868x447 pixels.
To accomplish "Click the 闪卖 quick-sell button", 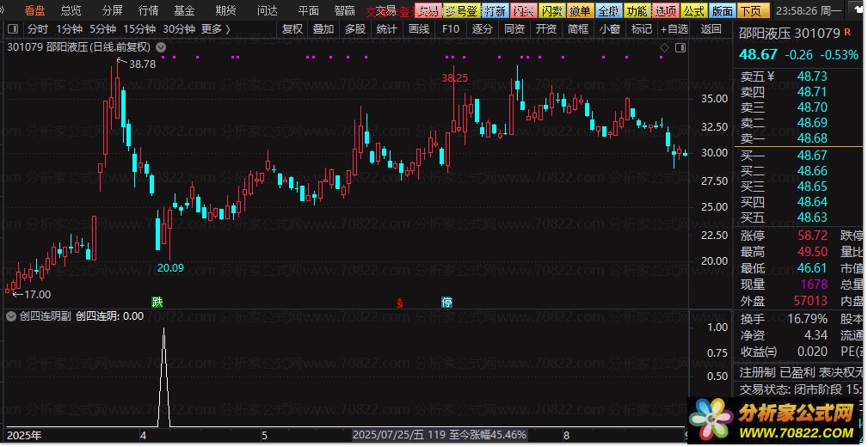I will [x=551, y=10].
